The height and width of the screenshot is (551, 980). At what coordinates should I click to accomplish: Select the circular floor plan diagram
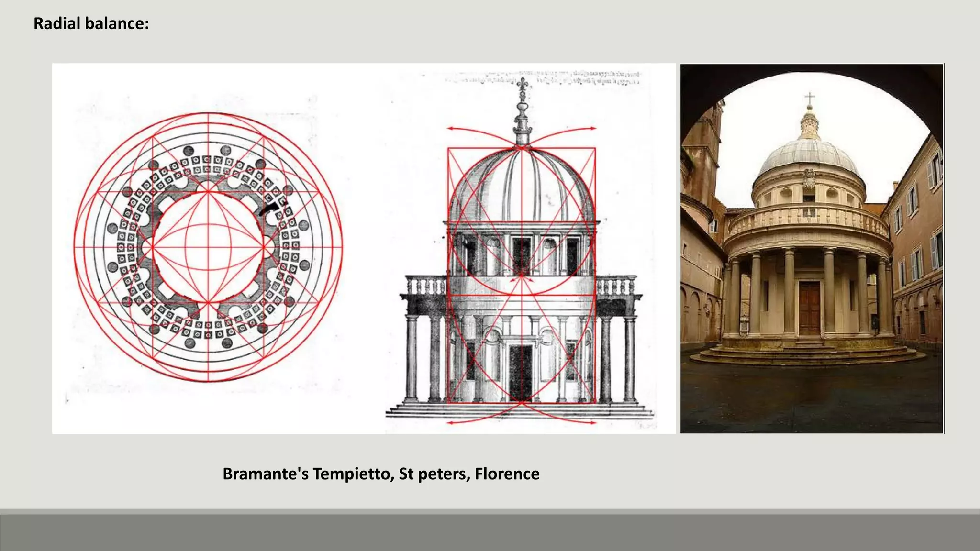(208, 247)
